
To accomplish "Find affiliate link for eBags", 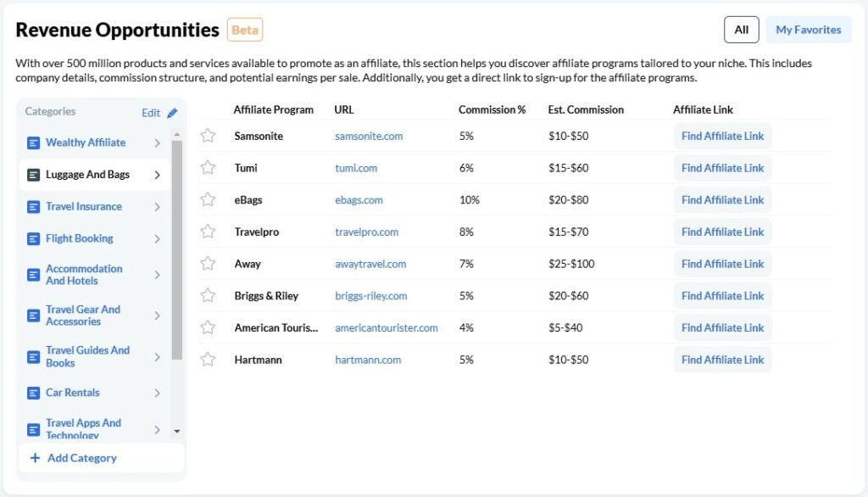I will (x=722, y=200).
